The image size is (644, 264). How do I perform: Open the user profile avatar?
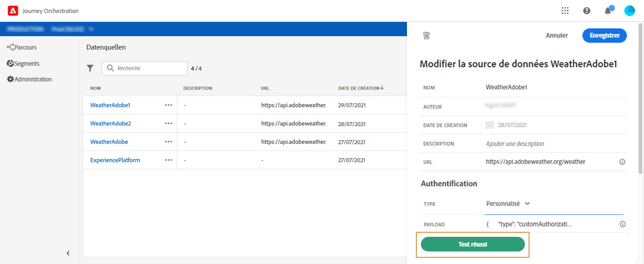(630, 11)
